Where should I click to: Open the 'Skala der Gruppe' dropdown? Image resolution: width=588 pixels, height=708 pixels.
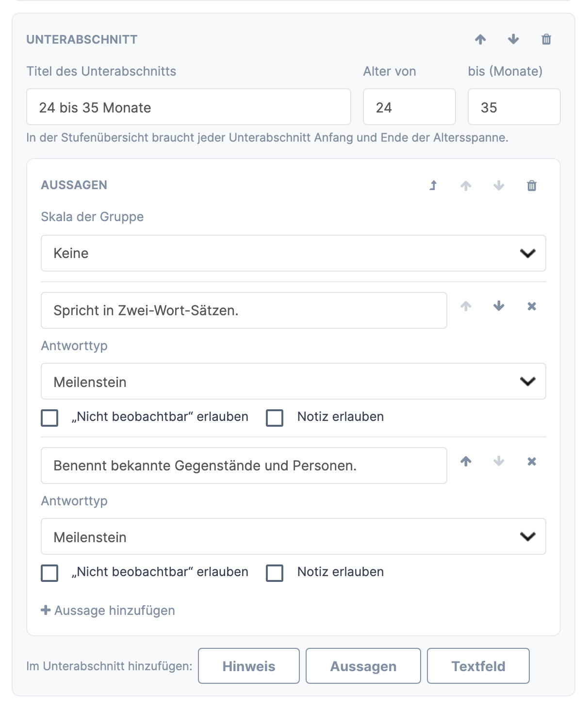(x=294, y=253)
